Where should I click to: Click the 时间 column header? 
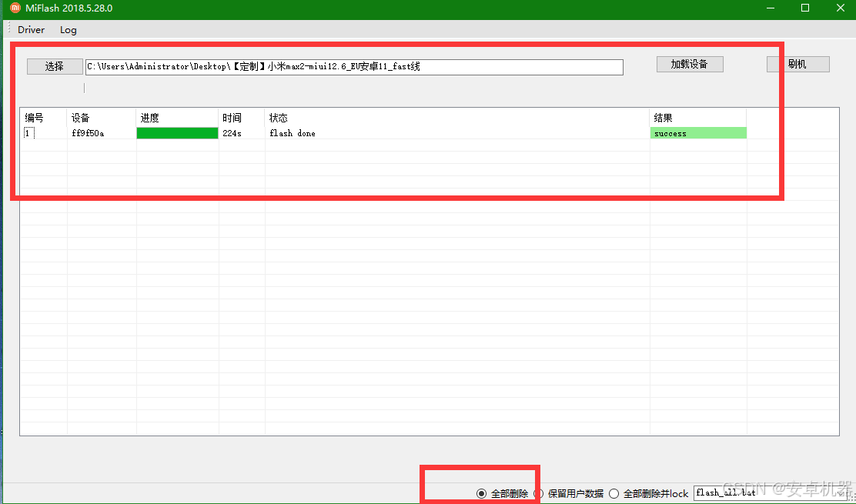[x=242, y=118]
